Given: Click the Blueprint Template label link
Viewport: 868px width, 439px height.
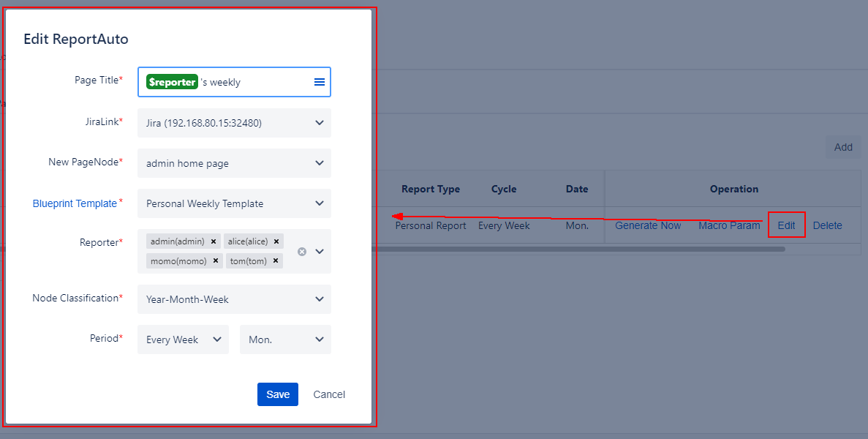Looking at the screenshot, I should (75, 204).
